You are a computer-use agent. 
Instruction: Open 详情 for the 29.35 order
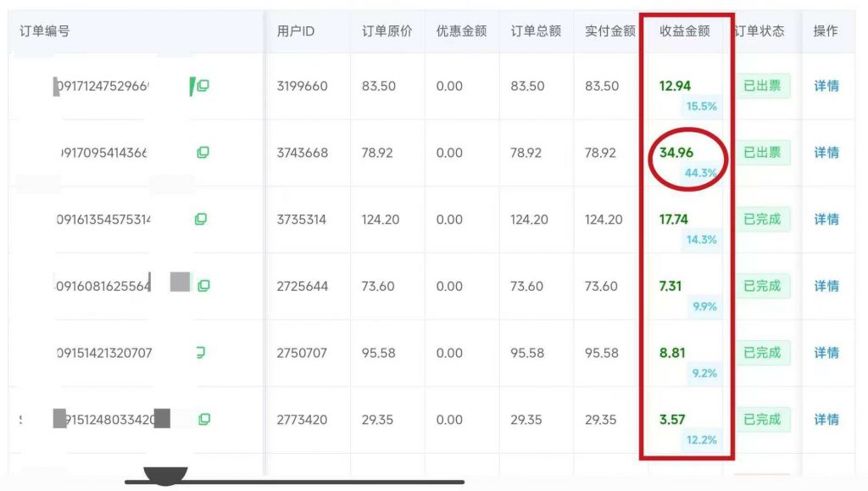(x=826, y=419)
